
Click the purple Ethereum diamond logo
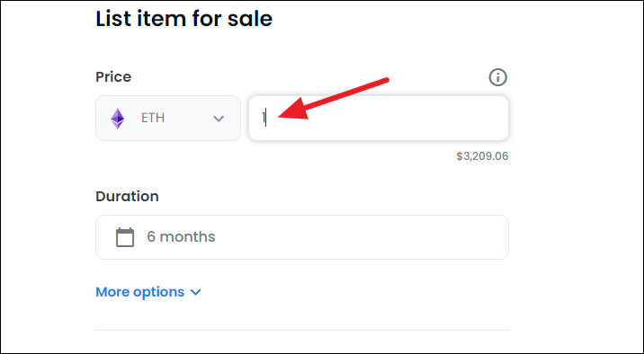(x=118, y=119)
